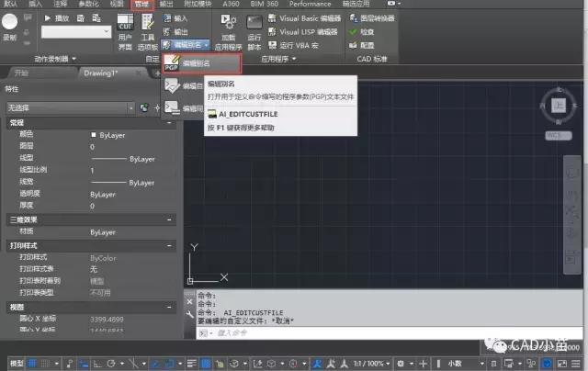Image resolution: width=588 pixels, height=371 pixels.
Task: Open the 小数 units dropdown
Action: [x=465, y=364]
